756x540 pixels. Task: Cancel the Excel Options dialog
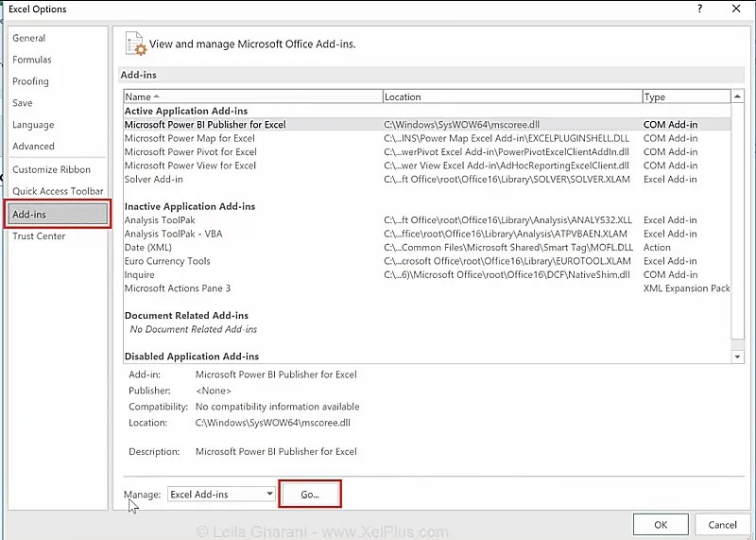722,525
